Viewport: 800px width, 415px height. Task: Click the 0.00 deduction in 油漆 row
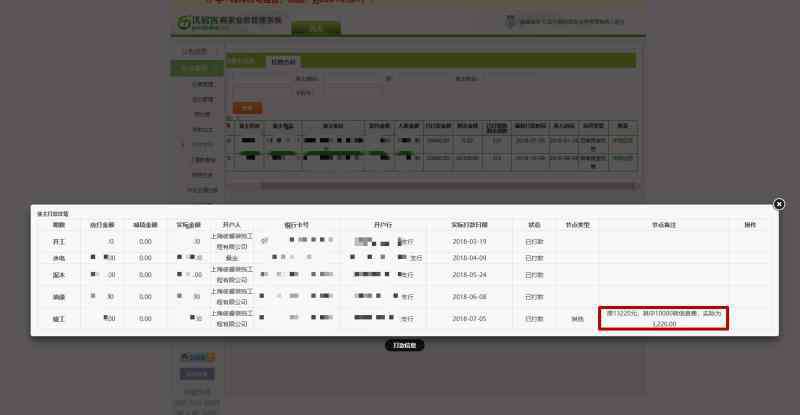145,297
